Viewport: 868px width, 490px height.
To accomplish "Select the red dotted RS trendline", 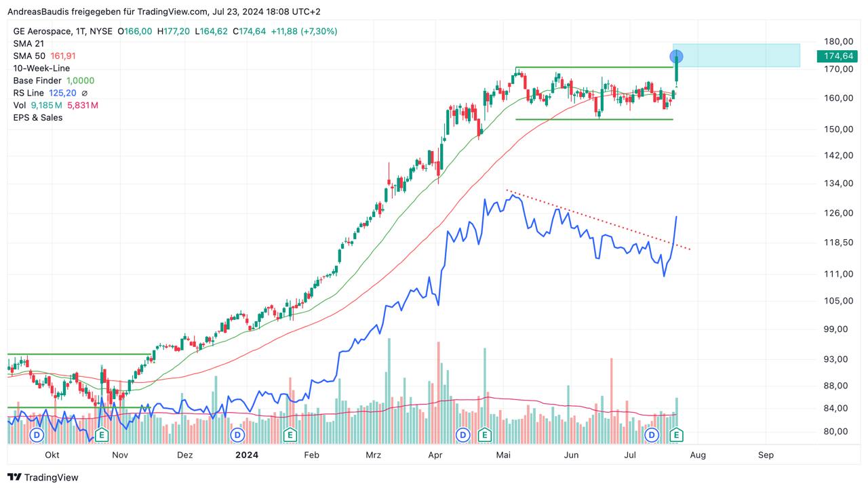I will pos(597,220).
